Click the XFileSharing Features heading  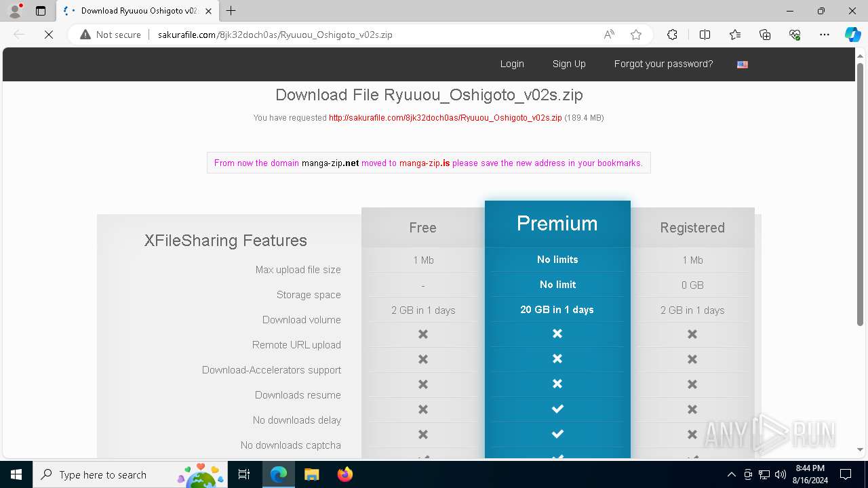(x=226, y=241)
